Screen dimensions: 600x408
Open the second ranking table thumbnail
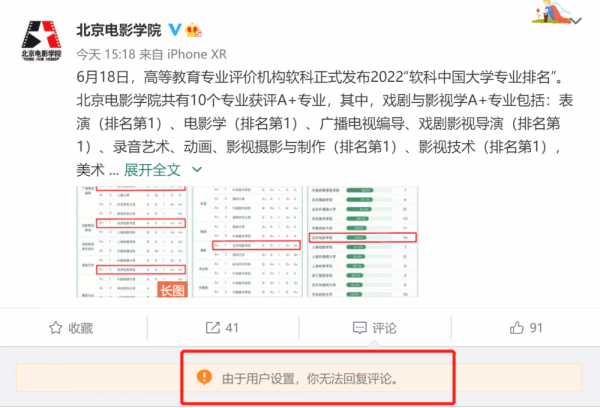(x=247, y=242)
